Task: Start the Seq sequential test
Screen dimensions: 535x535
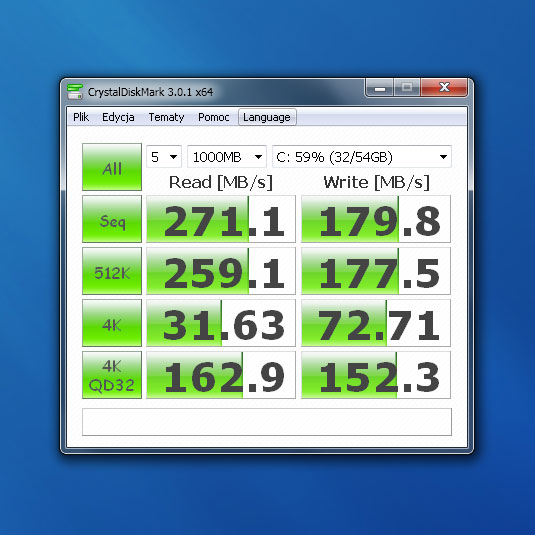Action: tap(112, 219)
